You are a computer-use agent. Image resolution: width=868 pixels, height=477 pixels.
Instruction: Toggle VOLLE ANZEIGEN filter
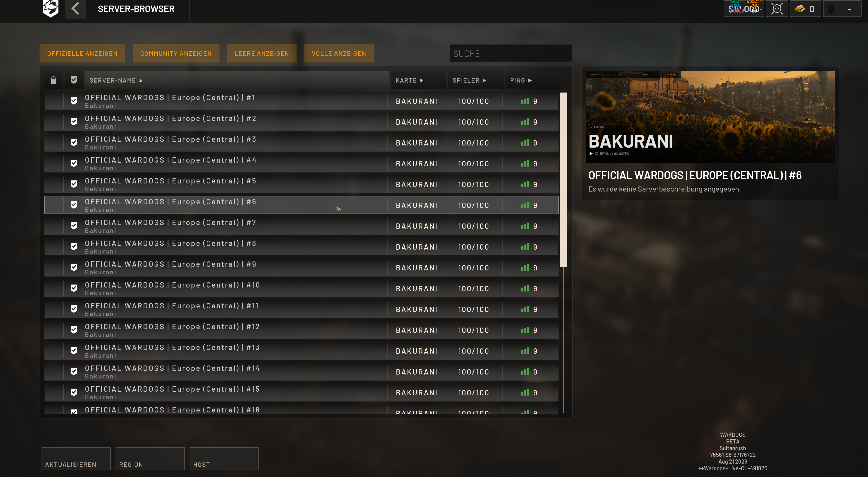click(x=339, y=53)
